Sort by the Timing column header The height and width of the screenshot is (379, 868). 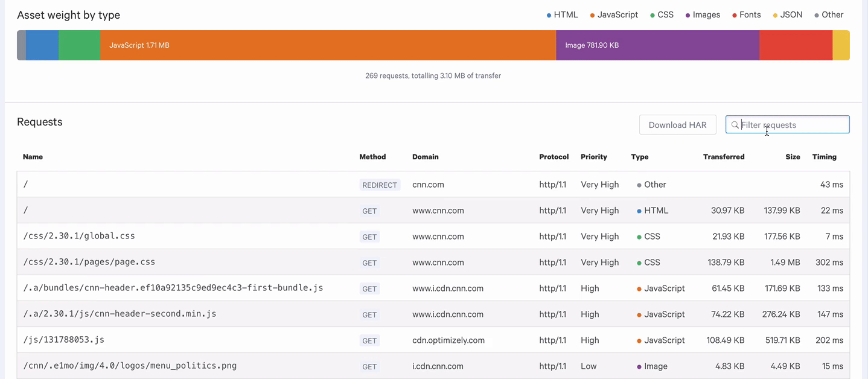point(824,157)
